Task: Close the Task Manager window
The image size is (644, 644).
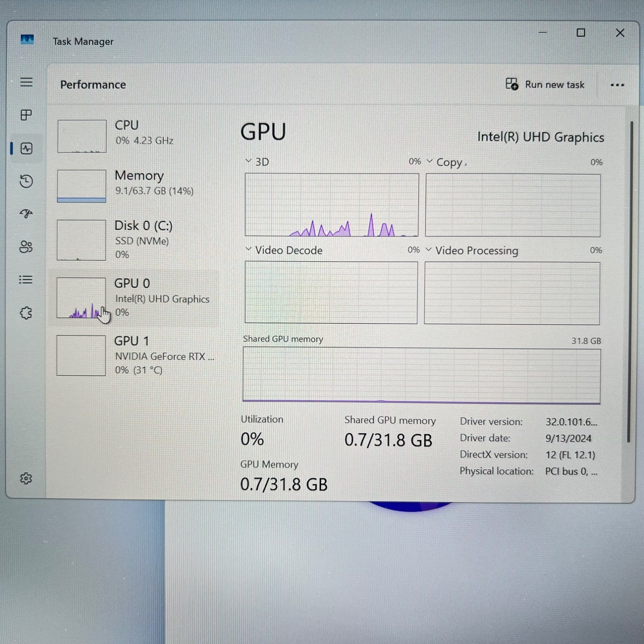Action: [x=620, y=33]
